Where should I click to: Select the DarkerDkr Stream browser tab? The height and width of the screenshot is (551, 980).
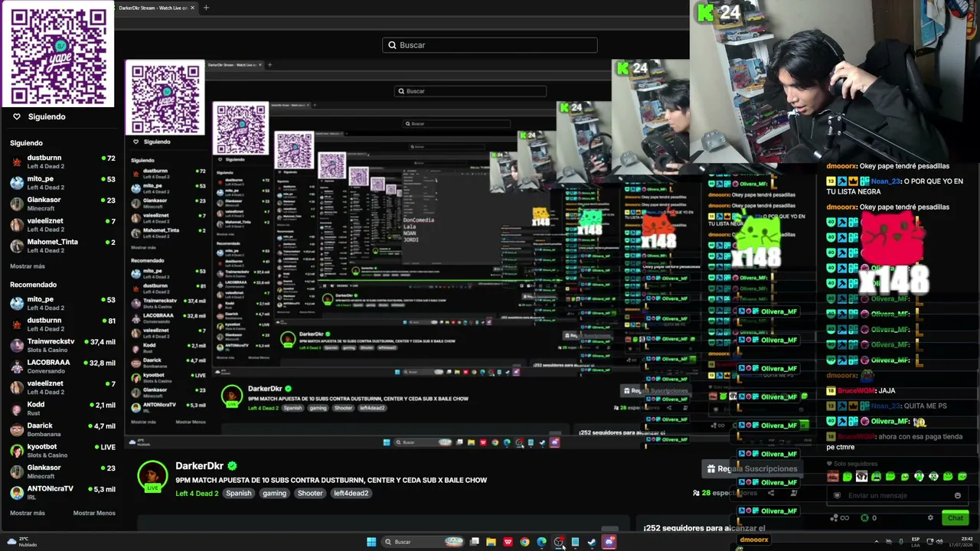tap(153, 8)
